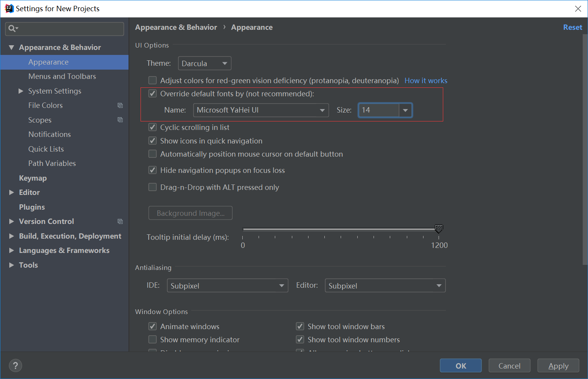Open help with the question mark button
The image size is (588, 379).
[x=15, y=365]
